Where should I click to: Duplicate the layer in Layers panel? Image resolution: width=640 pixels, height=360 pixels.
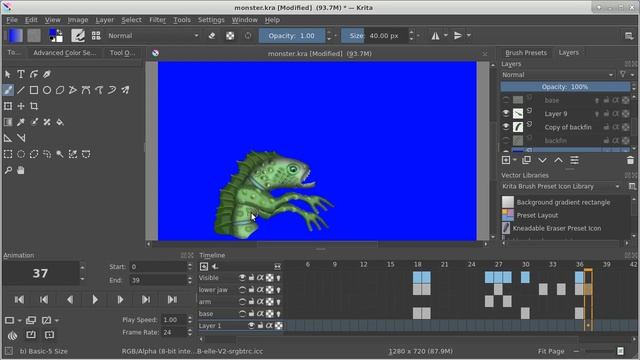pos(527,160)
